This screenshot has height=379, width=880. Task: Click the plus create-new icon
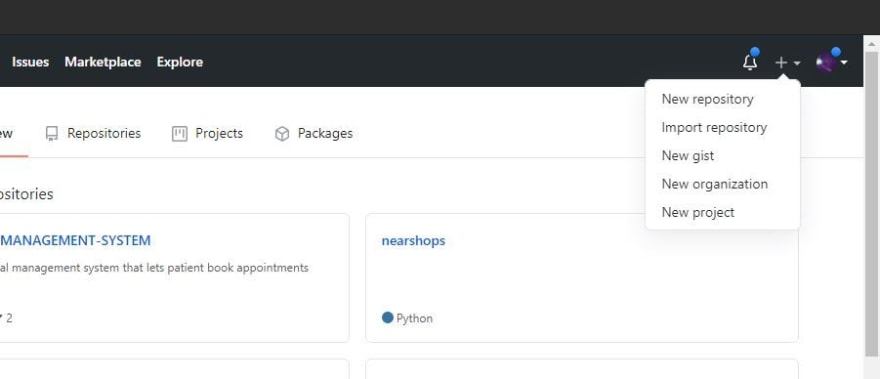[781, 63]
